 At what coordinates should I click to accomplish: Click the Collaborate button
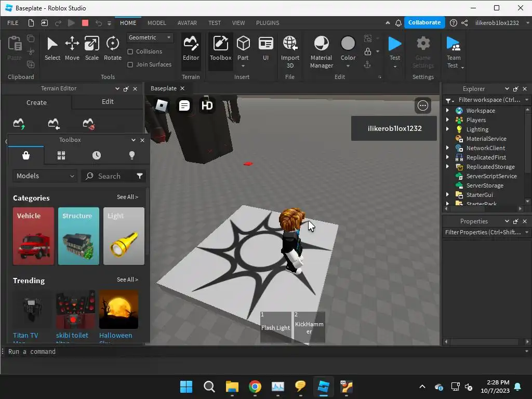(424, 22)
